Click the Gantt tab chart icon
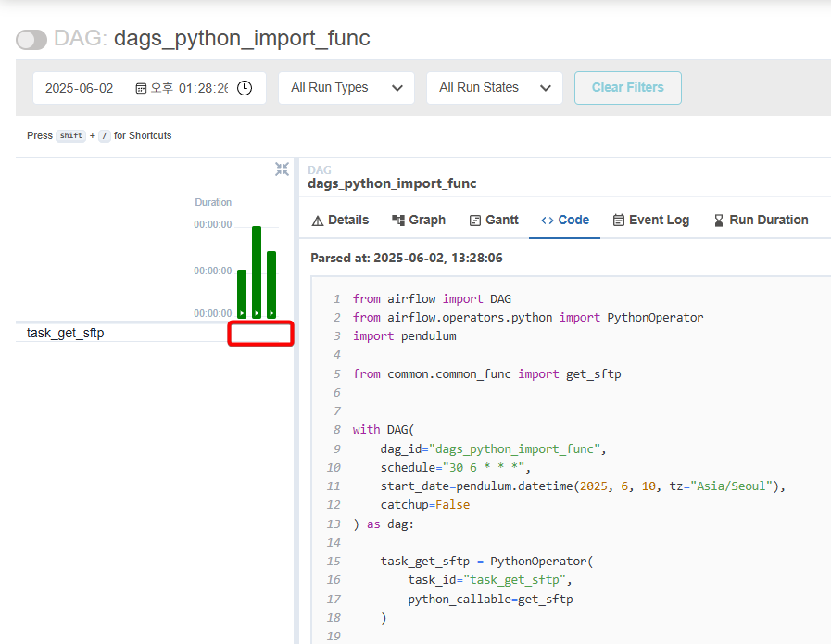 coord(475,221)
